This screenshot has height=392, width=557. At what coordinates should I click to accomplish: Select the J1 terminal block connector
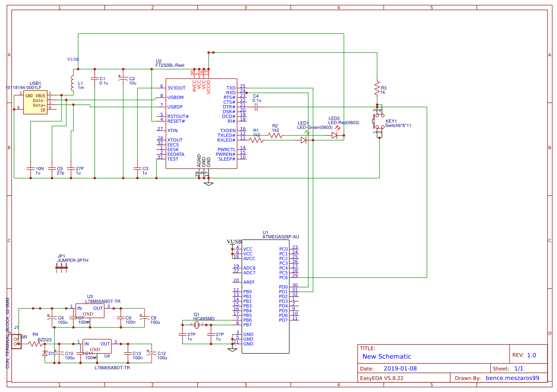17,341
